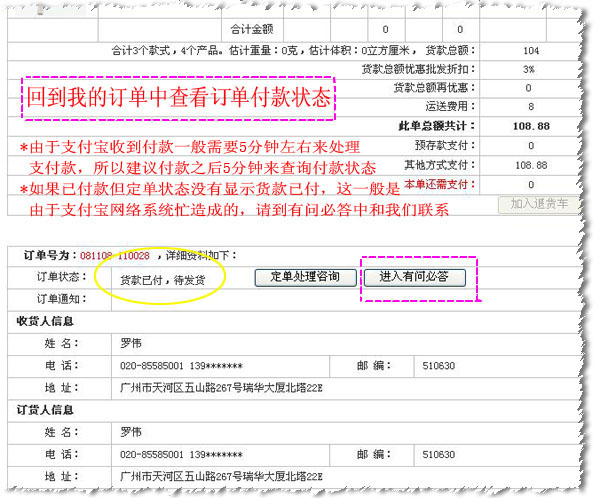The image size is (600, 498).
Task: Click the 本单还需支付 label
Action: (x=440, y=184)
